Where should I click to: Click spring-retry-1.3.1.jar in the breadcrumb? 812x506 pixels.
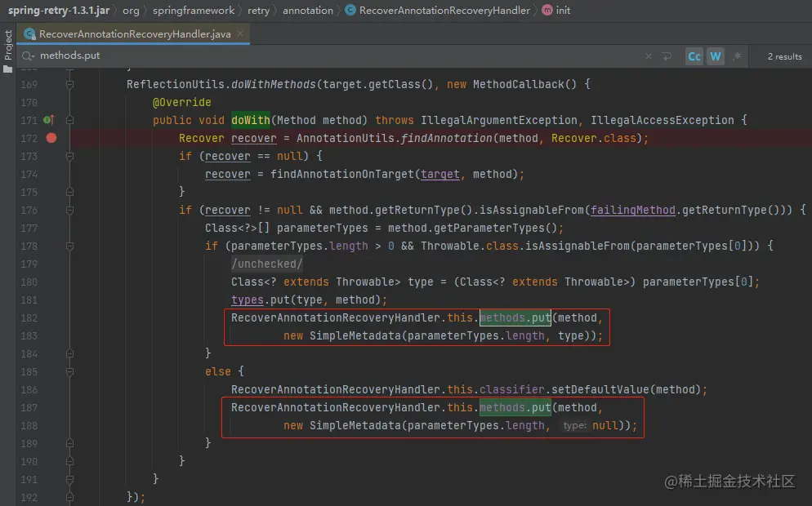[59, 11]
